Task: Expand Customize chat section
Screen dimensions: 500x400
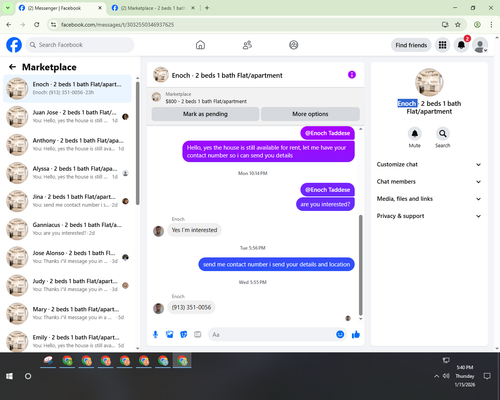Action: [x=429, y=164]
